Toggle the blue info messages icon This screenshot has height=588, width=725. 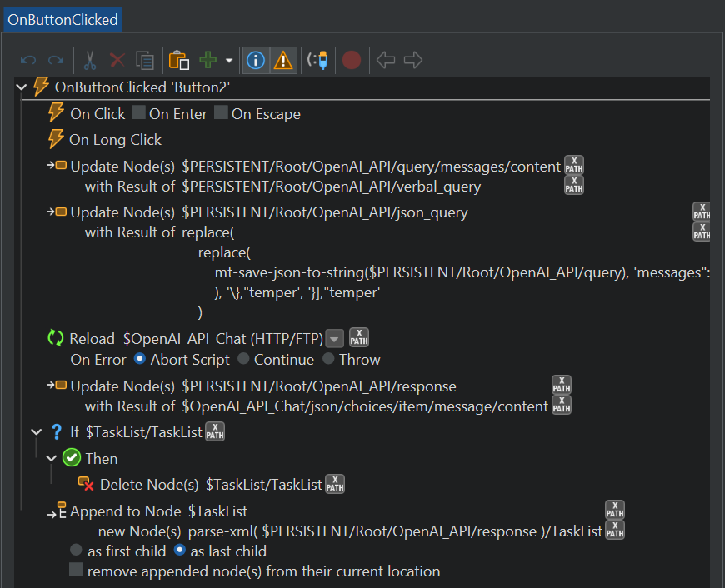click(256, 60)
